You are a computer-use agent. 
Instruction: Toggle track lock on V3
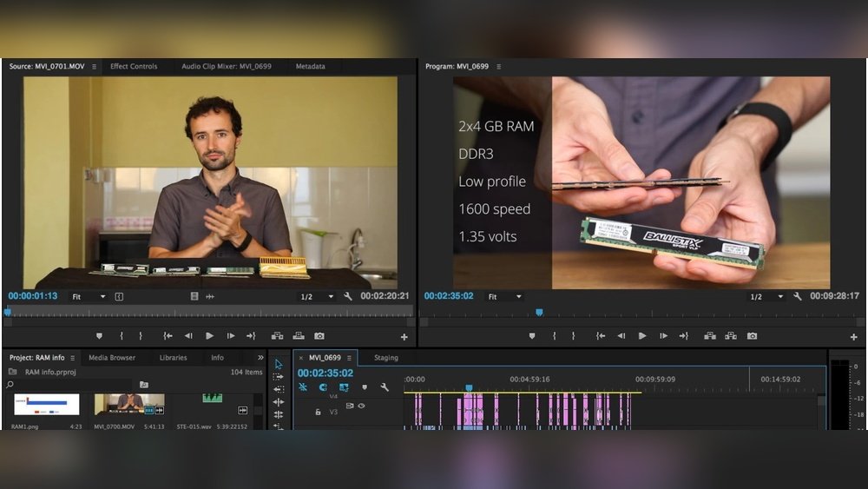[319, 412]
